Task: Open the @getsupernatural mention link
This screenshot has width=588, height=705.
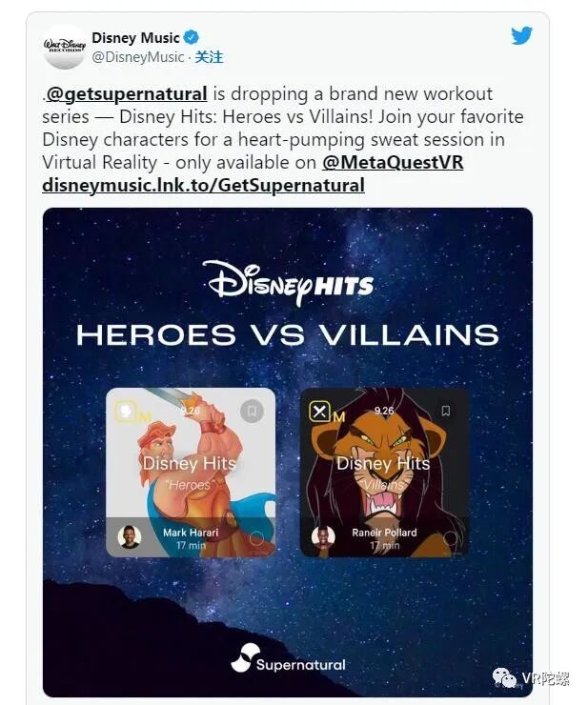Action: [x=127, y=94]
